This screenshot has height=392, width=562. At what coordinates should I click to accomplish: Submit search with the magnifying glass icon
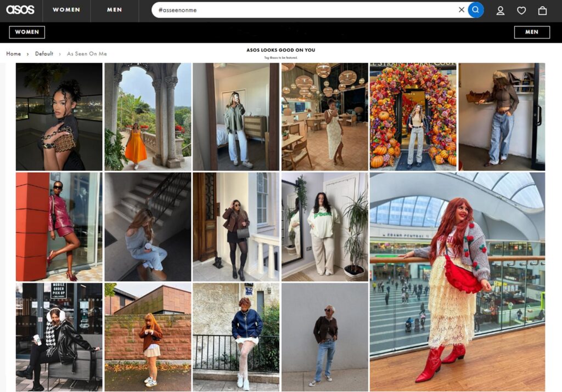point(474,10)
